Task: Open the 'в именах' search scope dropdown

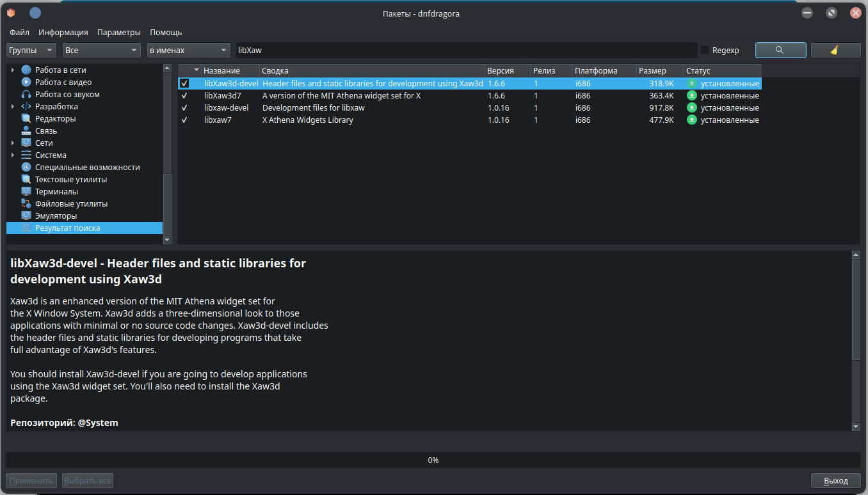Action: tap(188, 50)
